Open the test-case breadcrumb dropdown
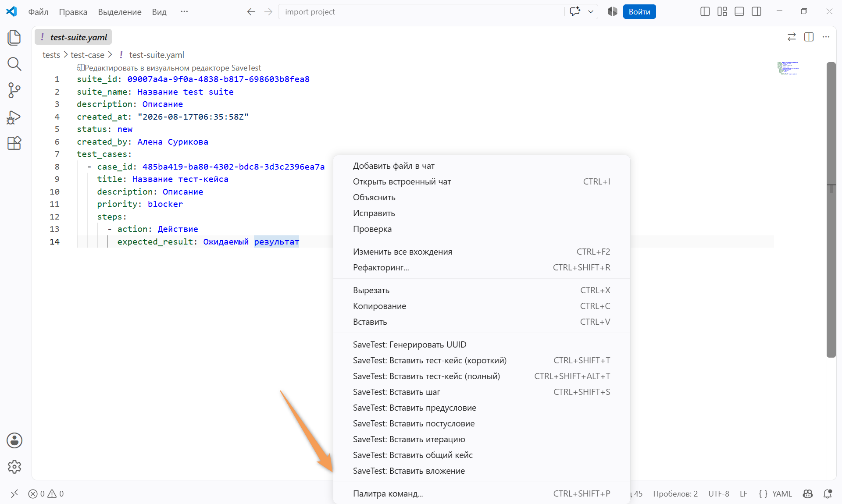This screenshot has width=842, height=504. pyautogui.click(x=87, y=55)
